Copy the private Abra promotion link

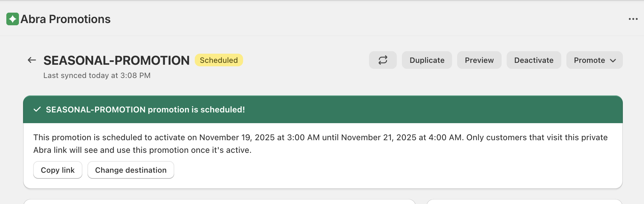coord(57,170)
